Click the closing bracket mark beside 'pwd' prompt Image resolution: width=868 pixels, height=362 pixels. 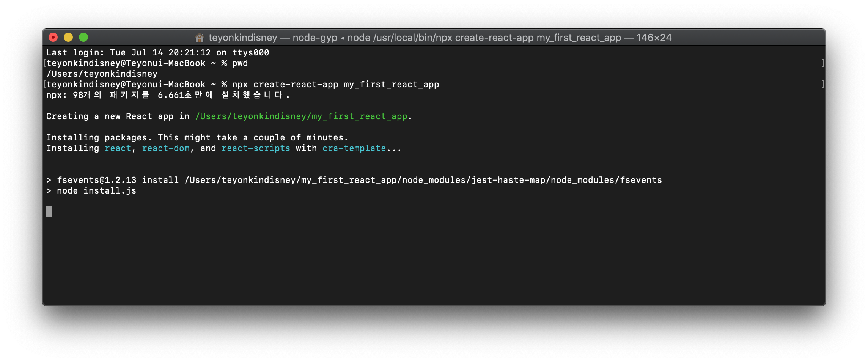[x=823, y=63]
